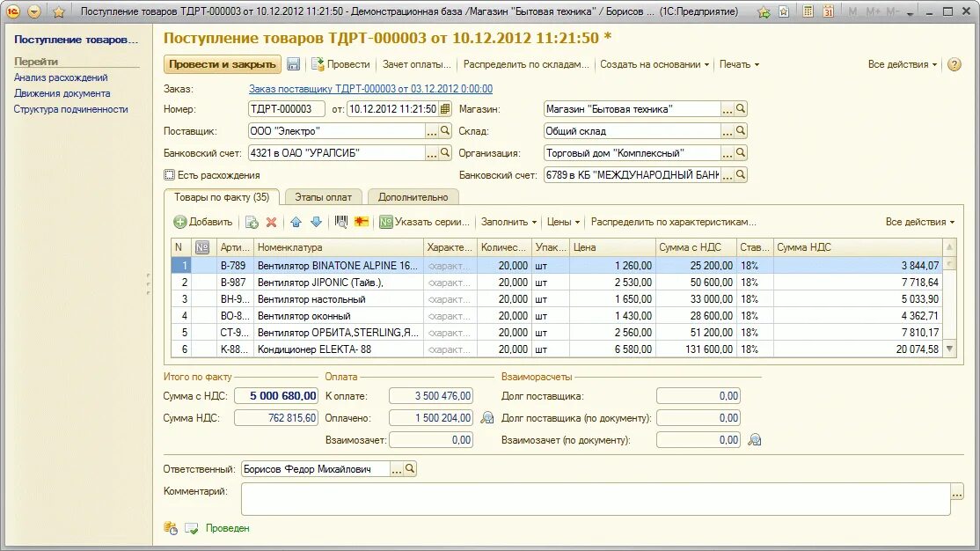
Task: Click the barcode search icon
Action: pos(341,222)
